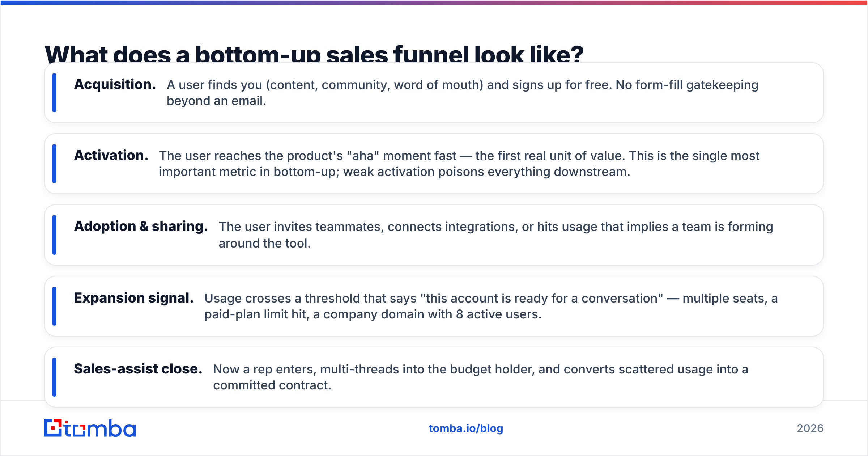Click the tomba logo in the footer
Screen dimensions: 868x456
90,428
